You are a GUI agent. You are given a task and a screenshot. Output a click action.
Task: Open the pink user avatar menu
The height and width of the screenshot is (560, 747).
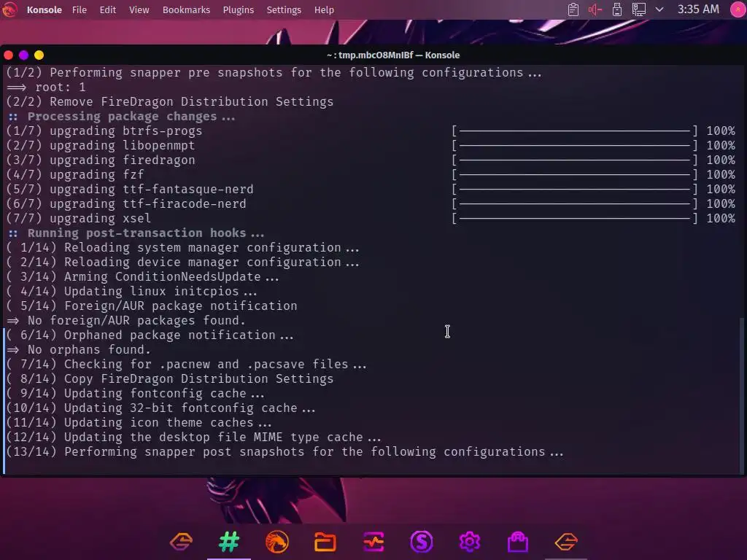tap(738, 9)
